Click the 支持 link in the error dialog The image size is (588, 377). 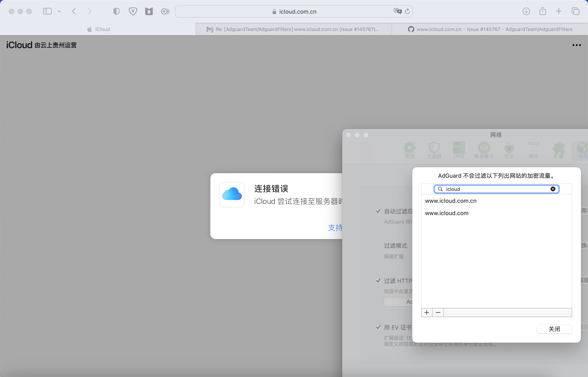335,228
